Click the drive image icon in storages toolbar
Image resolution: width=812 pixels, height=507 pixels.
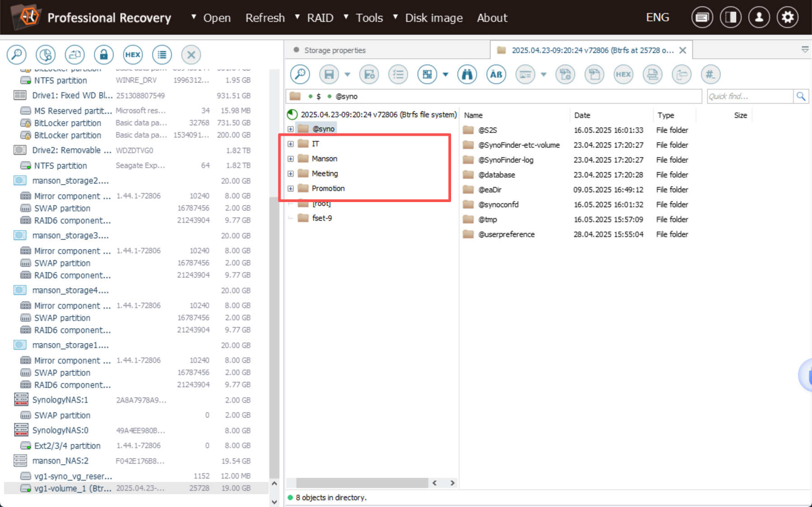74,55
